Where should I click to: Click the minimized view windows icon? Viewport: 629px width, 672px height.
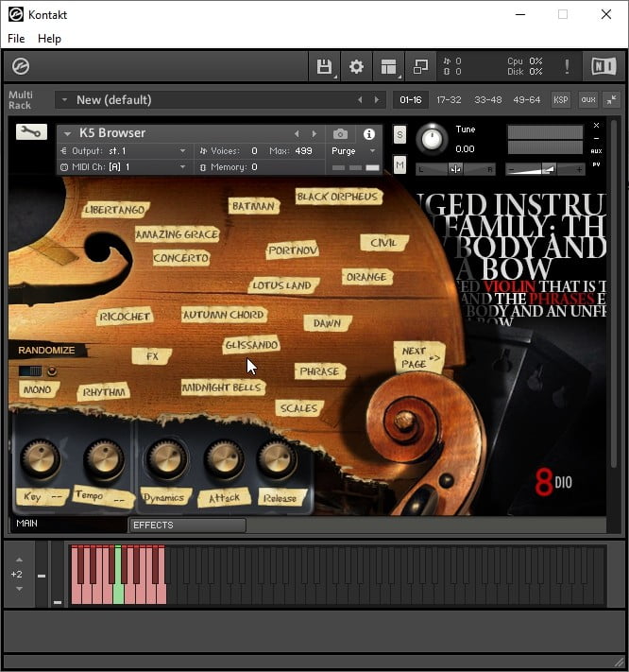[x=420, y=66]
